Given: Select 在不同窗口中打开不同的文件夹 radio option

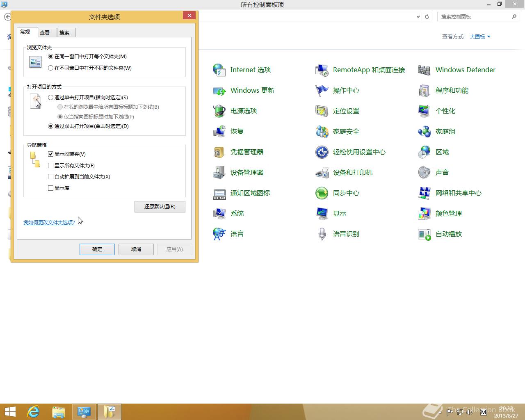Looking at the screenshot, I should click(x=51, y=68).
